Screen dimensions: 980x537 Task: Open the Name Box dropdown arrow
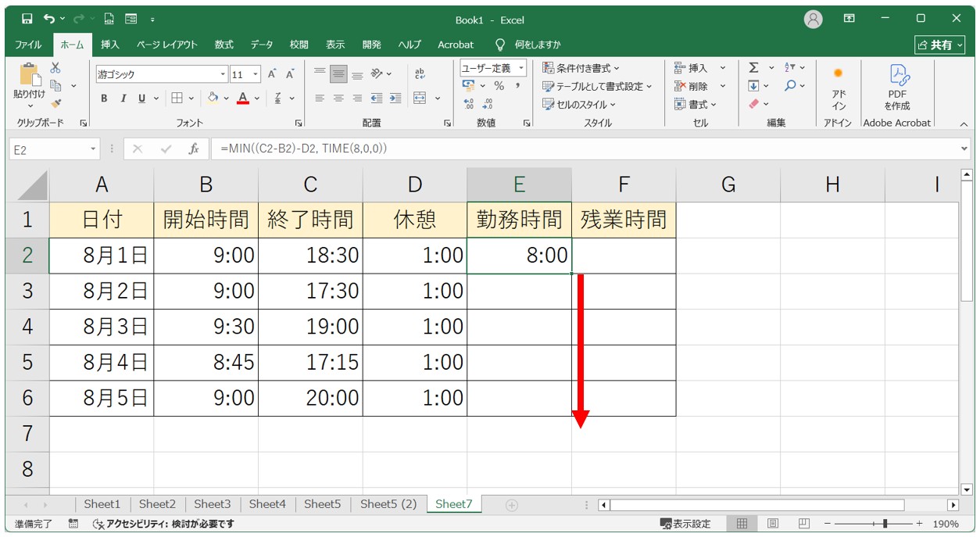[94, 149]
